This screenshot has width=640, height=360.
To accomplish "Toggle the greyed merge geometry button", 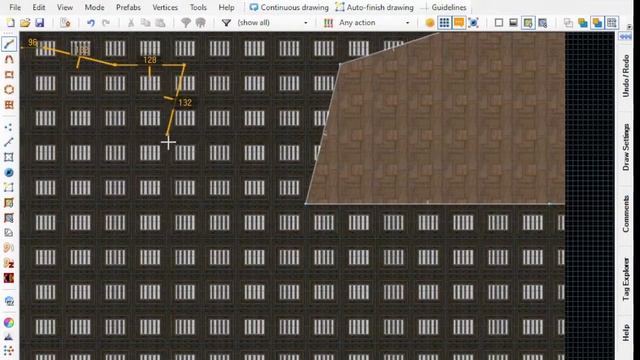I will tap(568, 23).
